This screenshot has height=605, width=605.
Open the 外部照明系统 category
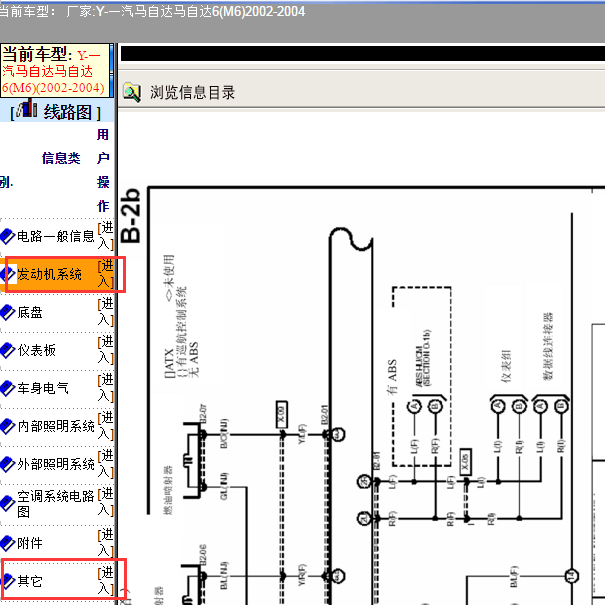pos(56,464)
